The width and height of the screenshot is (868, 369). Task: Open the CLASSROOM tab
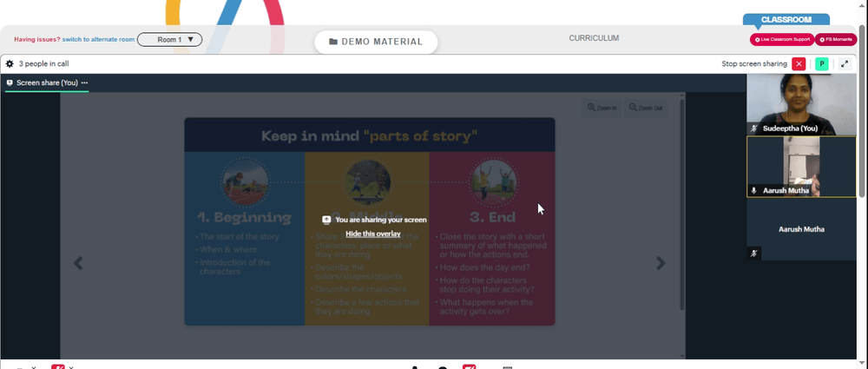tap(786, 19)
